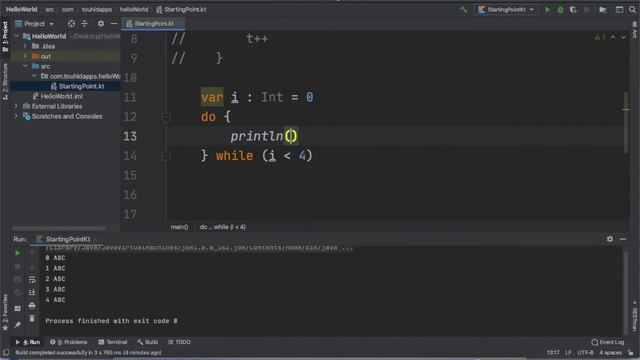640x360 pixels.
Task: Click the Build Project hammer icon
Action: click(x=463, y=9)
